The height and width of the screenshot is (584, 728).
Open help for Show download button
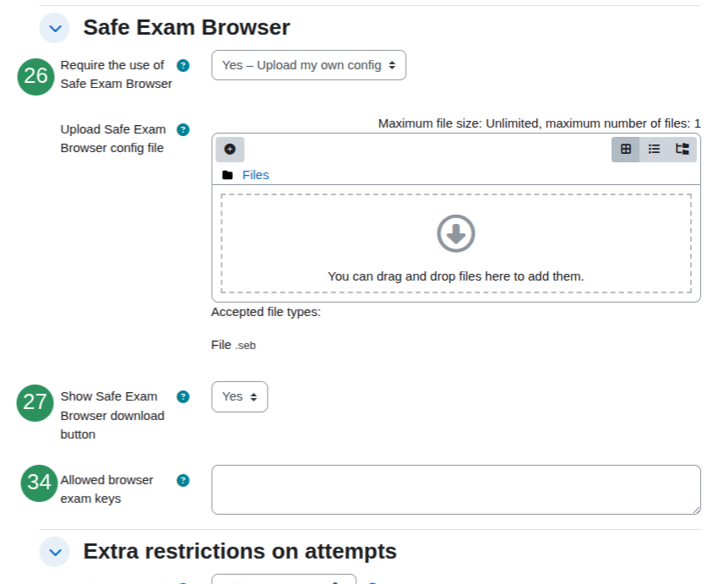click(183, 396)
